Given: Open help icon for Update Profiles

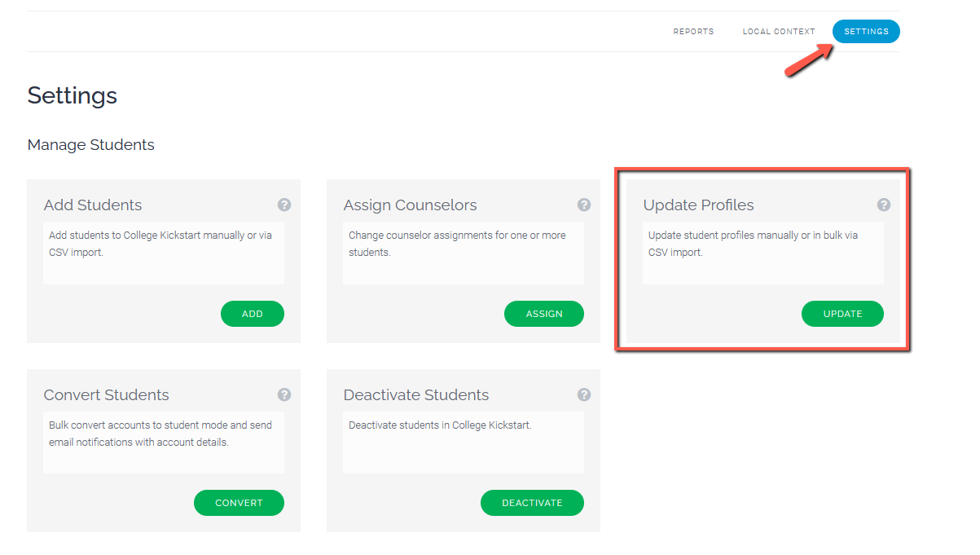Looking at the screenshot, I should tap(884, 205).
